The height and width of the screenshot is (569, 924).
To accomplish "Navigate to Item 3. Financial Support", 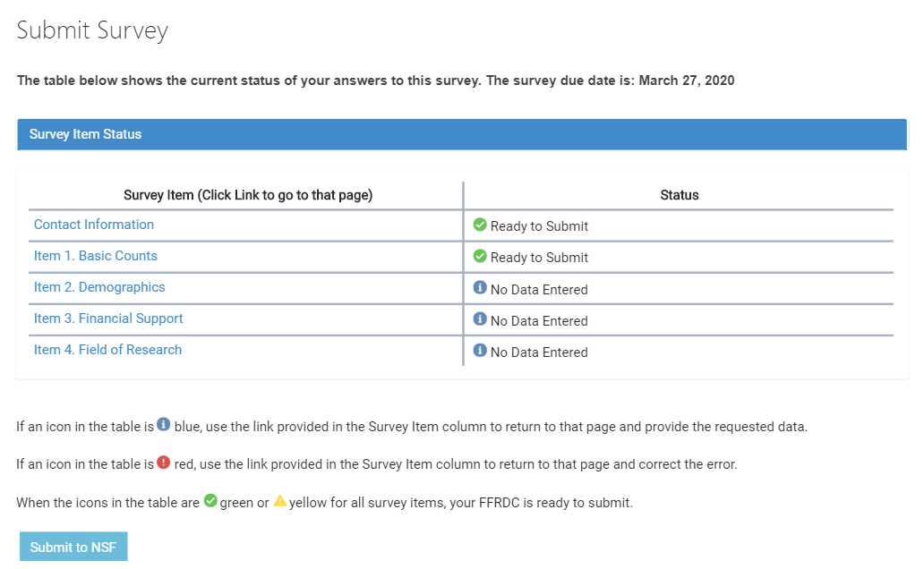I will [x=108, y=318].
